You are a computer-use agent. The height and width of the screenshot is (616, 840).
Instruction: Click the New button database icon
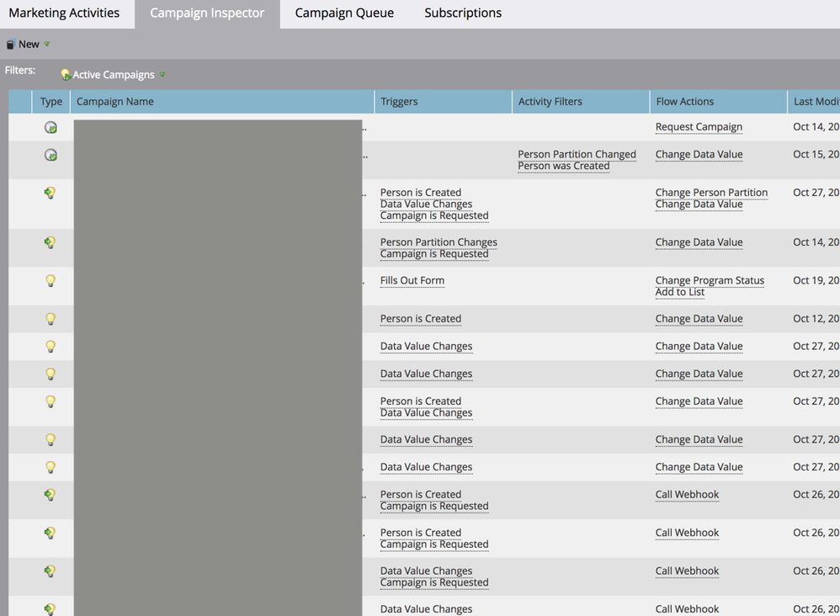pyautogui.click(x=10, y=45)
